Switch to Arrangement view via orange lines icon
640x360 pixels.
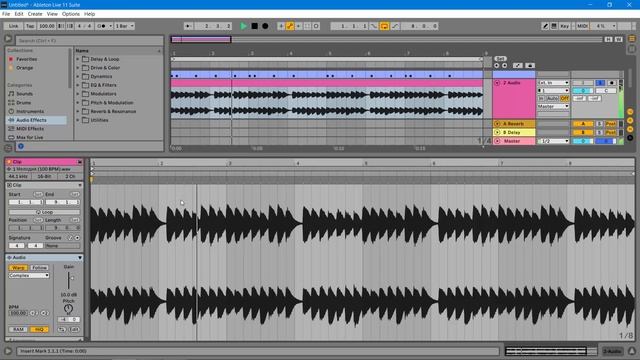coord(631,39)
